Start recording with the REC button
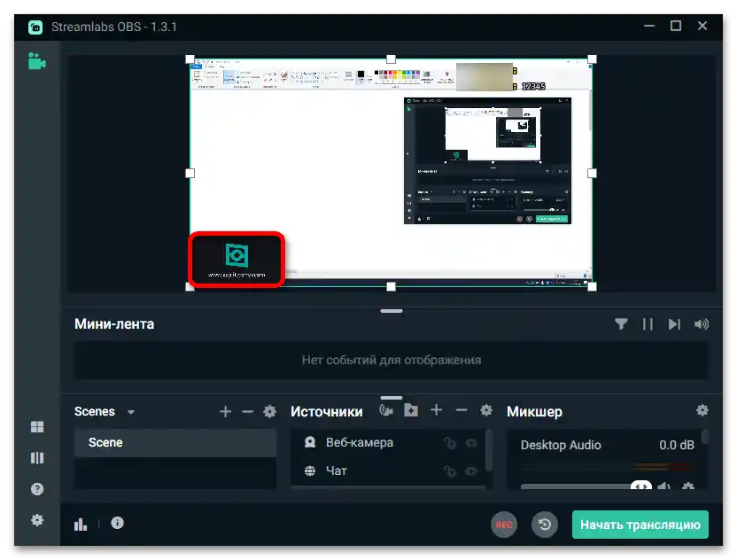This screenshot has height=560, width=737. tap(504, 525)
